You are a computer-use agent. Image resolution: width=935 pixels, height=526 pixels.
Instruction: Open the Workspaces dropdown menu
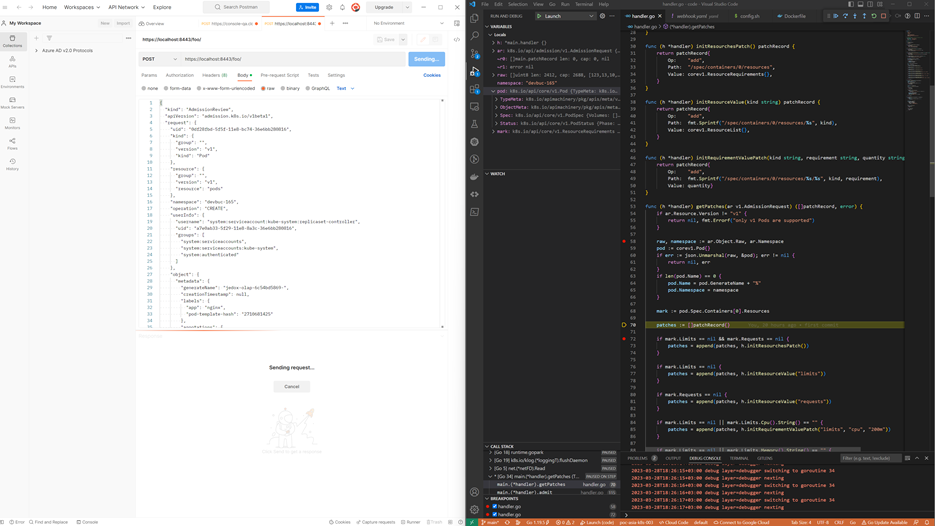point(82,7)
